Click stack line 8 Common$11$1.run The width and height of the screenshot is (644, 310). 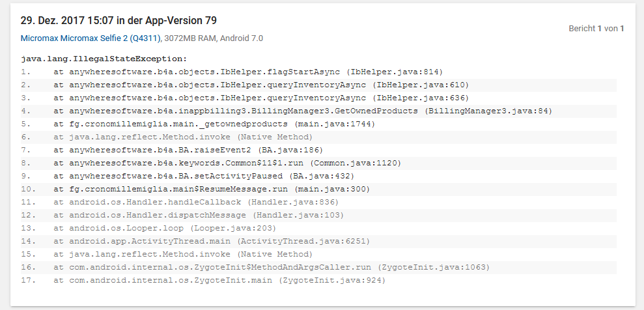(x=318, y=163)
